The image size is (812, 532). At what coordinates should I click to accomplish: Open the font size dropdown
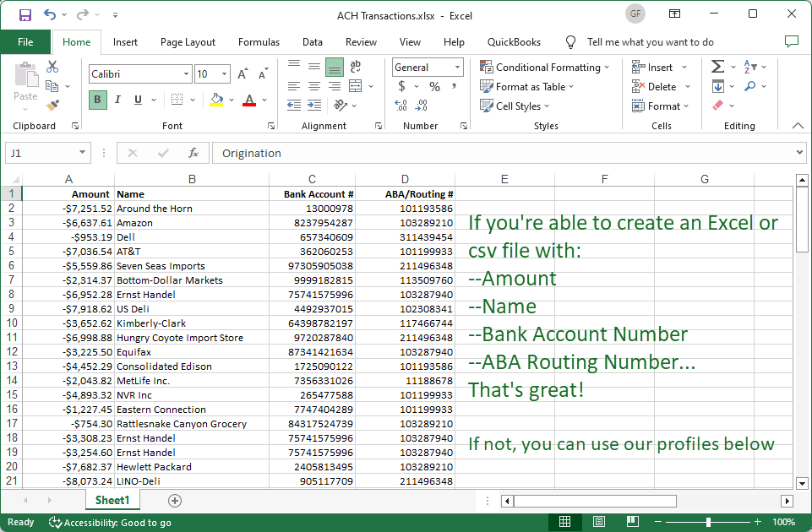pyautogui.click(x=224, y=74)
